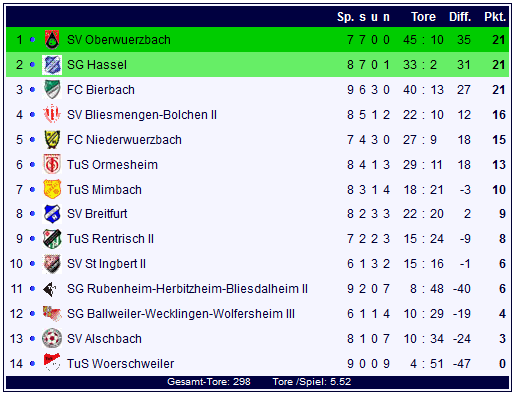
Task: Click the SV St Ingbert II name
Action: (106, 264)
